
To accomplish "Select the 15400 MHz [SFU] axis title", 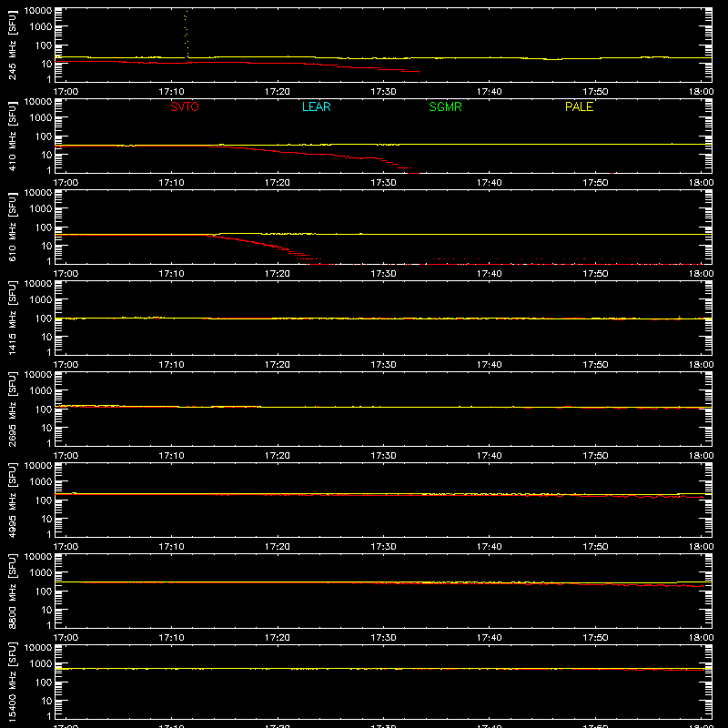I will 12,682.
